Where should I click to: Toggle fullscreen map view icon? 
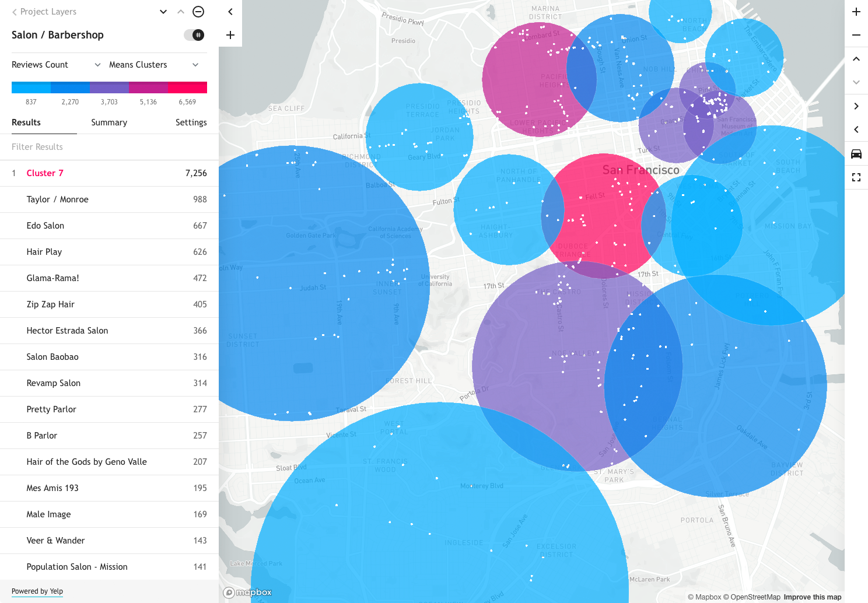pyautogui.click(x=856, y=177)
